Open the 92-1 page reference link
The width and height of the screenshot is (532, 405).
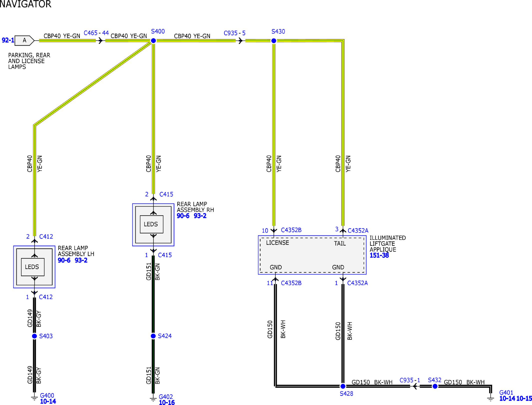tap(8, 40)
